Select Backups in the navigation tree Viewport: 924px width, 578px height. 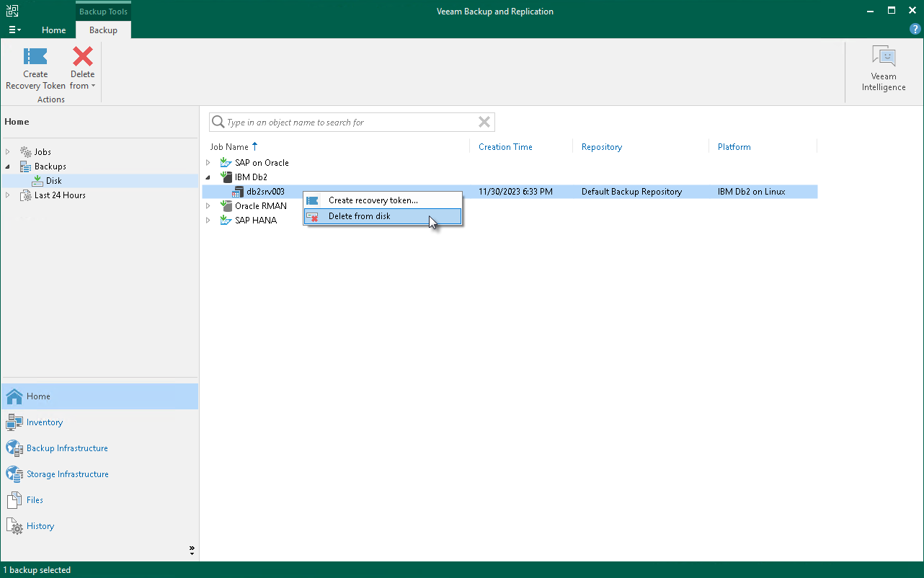(50, 166)
